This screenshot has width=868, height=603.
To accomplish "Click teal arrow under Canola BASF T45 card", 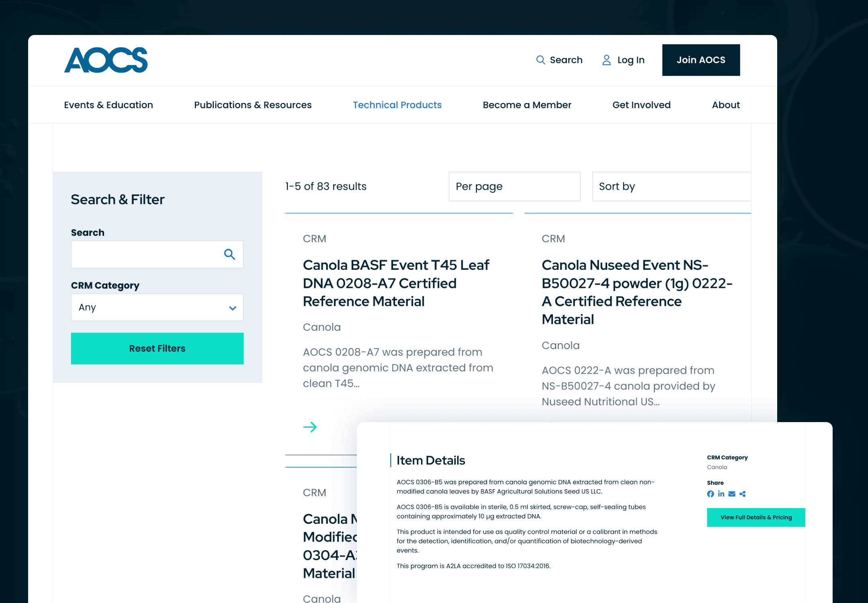I will (310, 427).
